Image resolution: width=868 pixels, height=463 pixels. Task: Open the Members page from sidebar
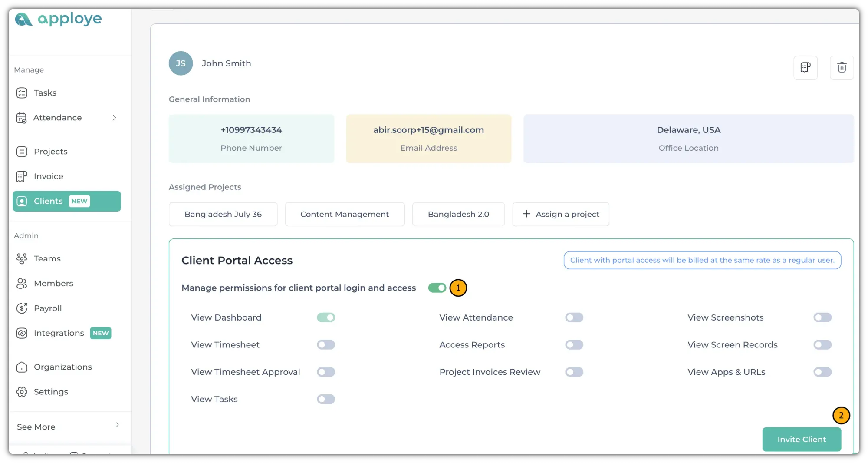tap(53, 284)
